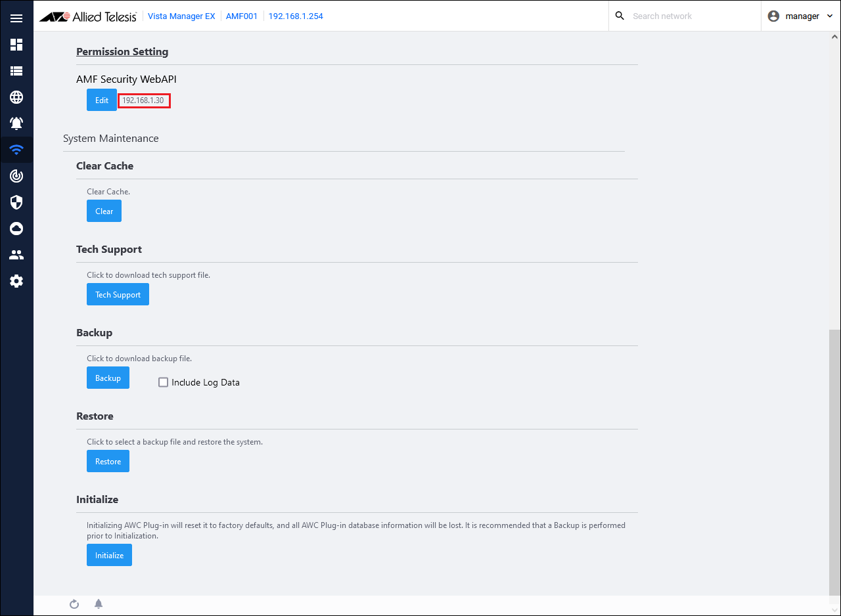Viewport: 841px width, 616px height.
Task: Click the footer notification bell icon
Action: [x=99, y=604]
